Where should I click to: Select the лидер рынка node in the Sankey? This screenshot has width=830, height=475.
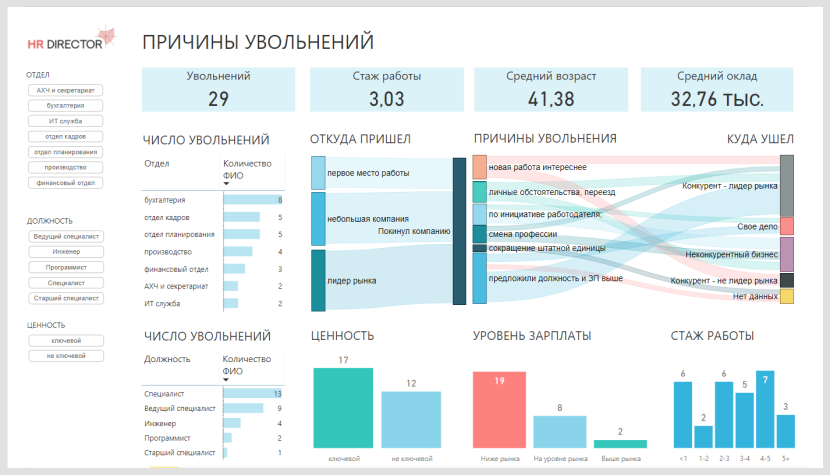pyautogui.click(x=319, y=280)
